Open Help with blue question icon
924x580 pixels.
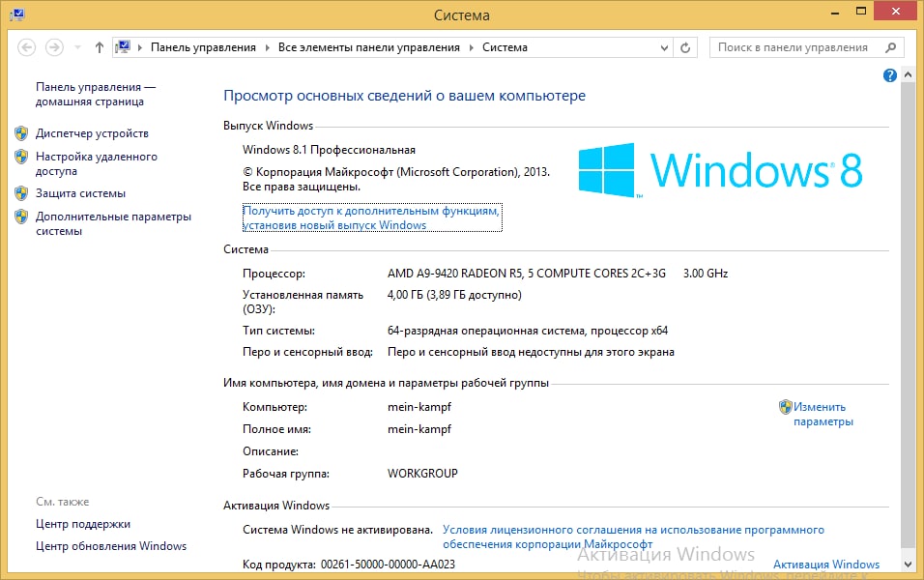click(890, 75)
